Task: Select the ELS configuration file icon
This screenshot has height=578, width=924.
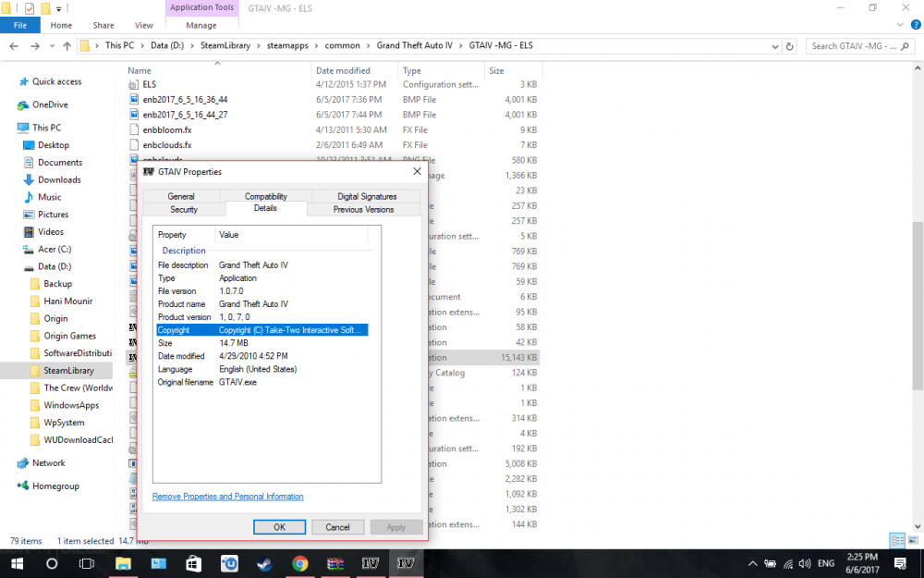Action: point(134,84)
